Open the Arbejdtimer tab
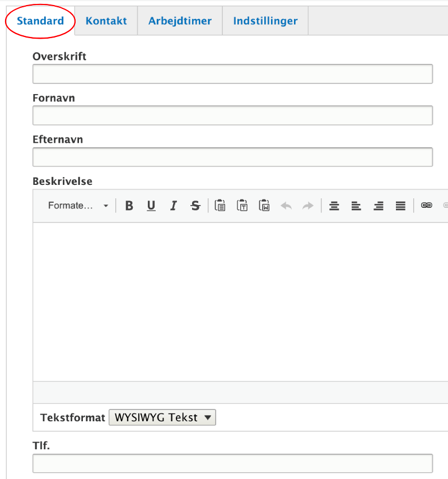Viewport: 448px width, 479px height. pos(180,21)
